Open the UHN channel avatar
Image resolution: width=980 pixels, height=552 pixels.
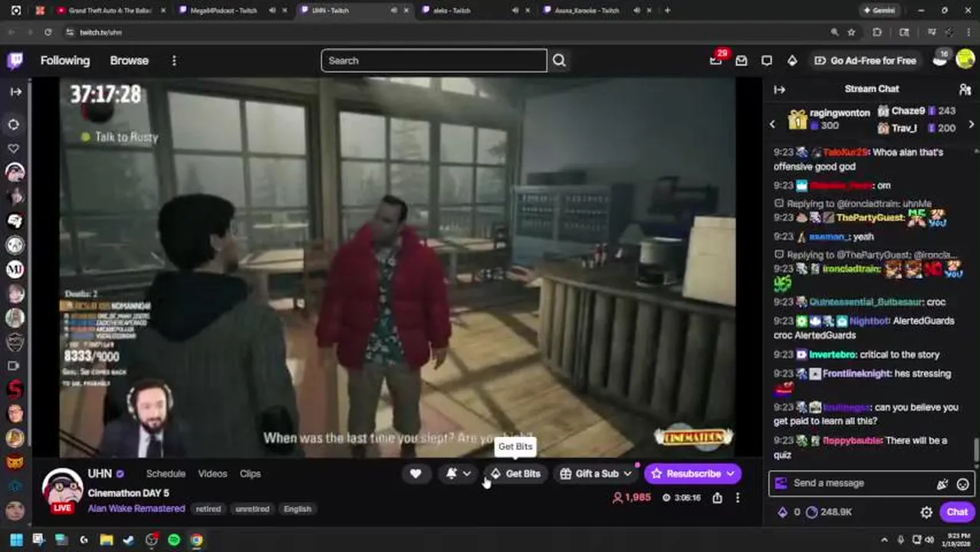pos(62,491)
